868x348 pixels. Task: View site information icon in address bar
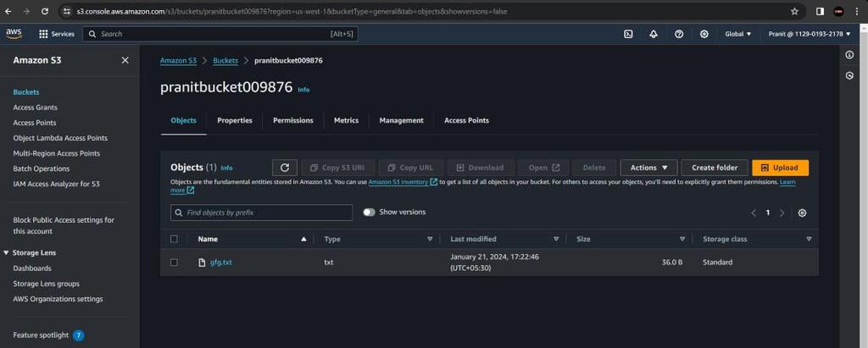67,11
